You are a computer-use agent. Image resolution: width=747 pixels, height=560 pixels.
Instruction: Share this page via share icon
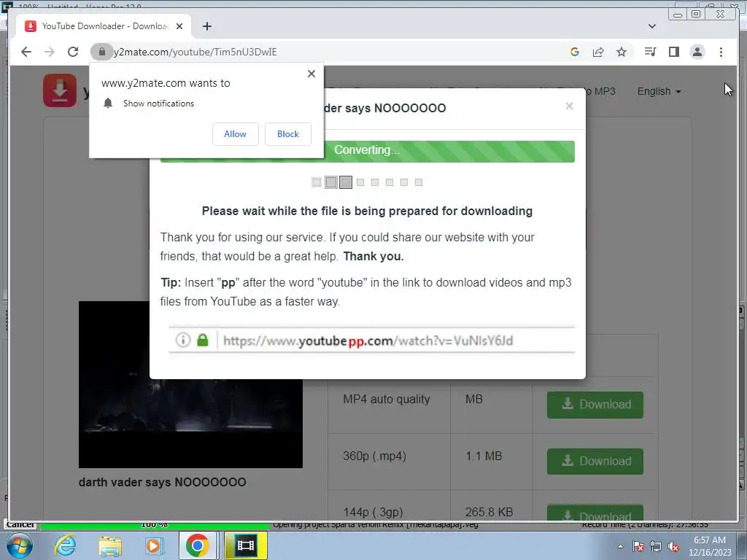(598, 52)
